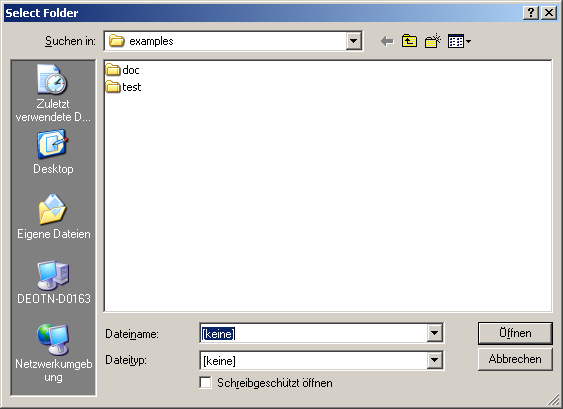Close the Select Folder dialog
The image size is (563, 409).
549,13
